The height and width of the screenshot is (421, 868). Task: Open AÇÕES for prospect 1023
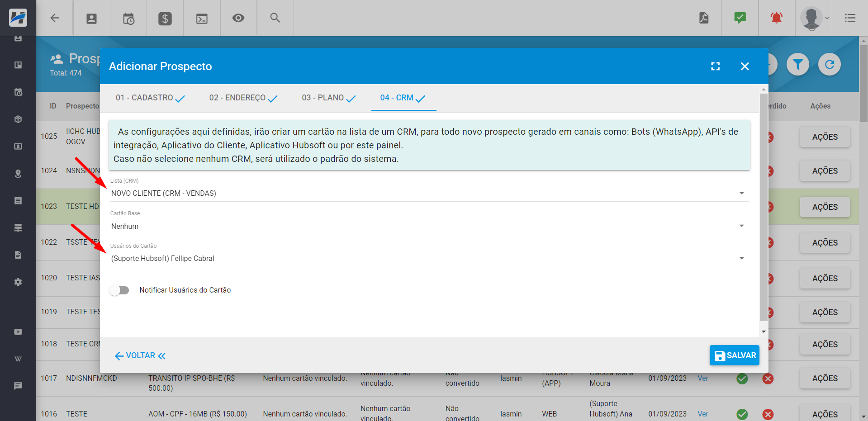pyautogui.click(x=825, y=207)
